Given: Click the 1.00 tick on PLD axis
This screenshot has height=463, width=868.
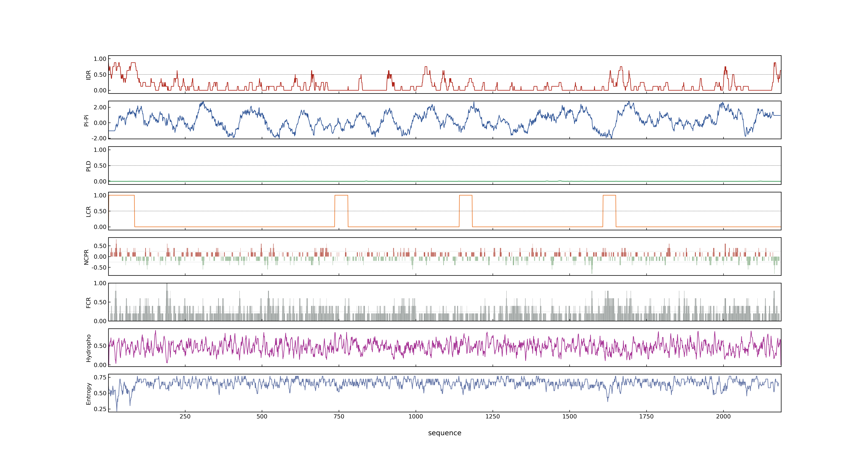Looking at the screenshot, I should pyautogui.click(x=100, y=150).
